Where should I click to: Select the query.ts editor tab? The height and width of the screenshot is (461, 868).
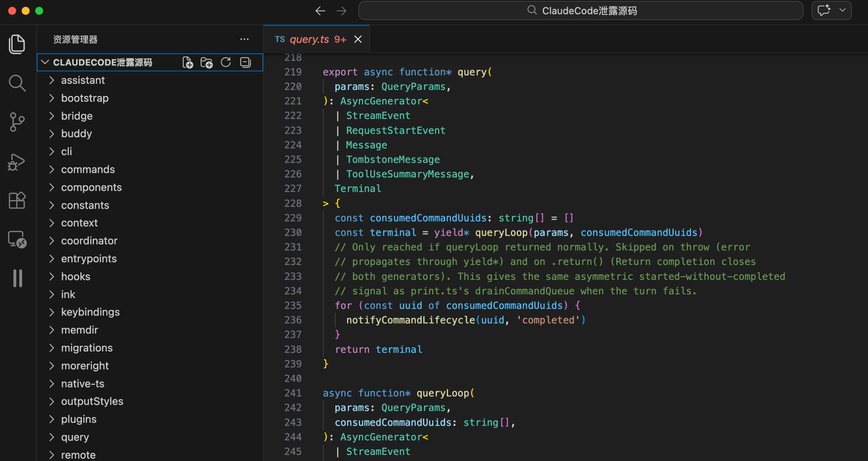coord(309,39)
